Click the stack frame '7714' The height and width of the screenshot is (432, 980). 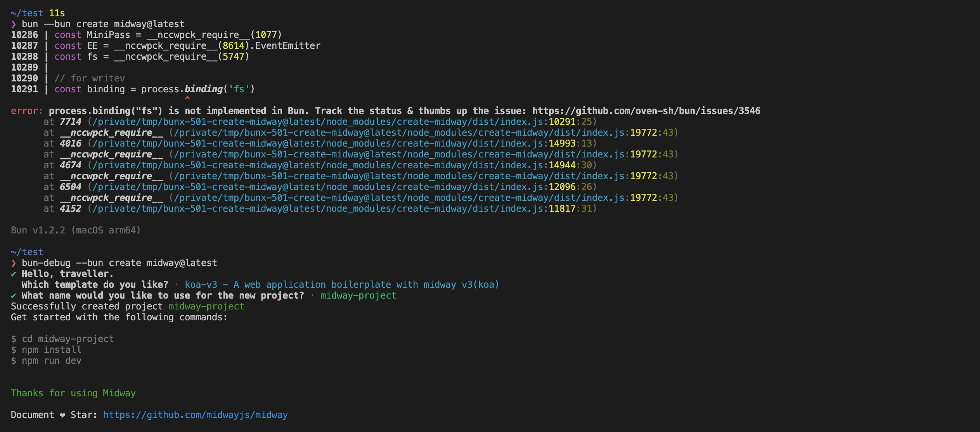click(71, 122)
